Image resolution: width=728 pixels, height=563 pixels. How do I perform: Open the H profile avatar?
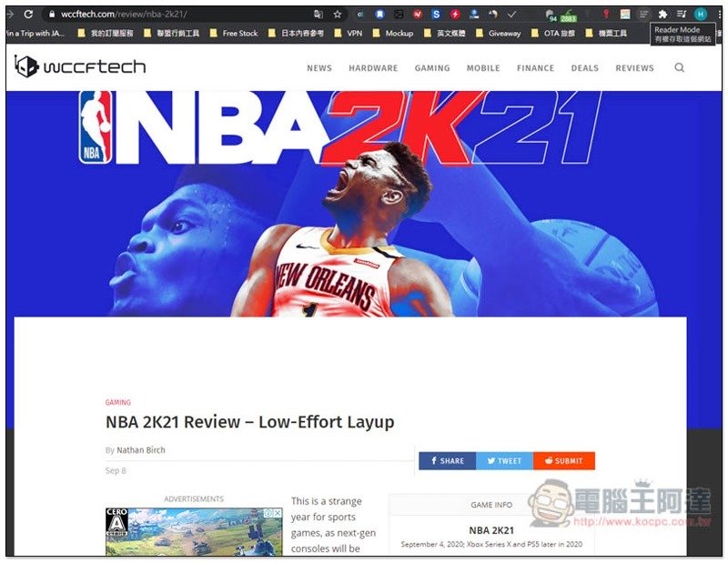coord(701,15)
